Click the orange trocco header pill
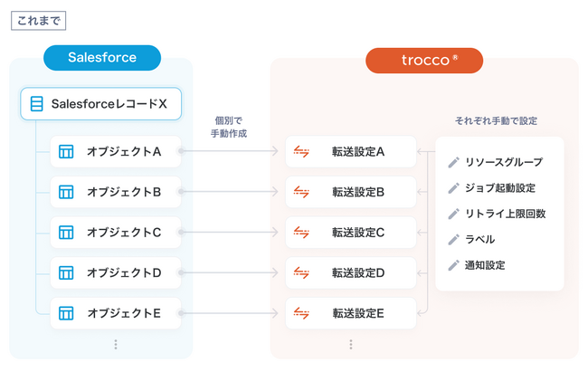588x372 pixels. (x=423, y=61)
